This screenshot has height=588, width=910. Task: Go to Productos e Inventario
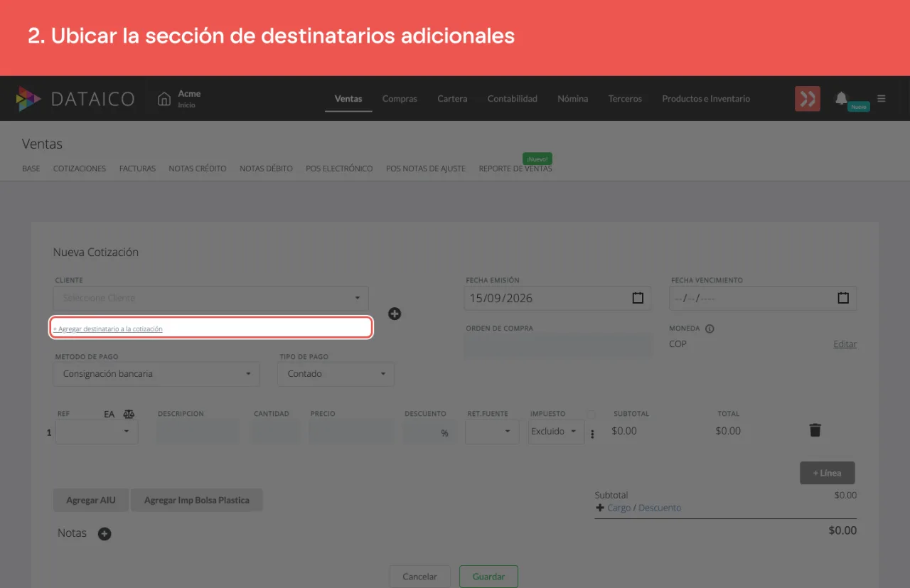[706, 99]
